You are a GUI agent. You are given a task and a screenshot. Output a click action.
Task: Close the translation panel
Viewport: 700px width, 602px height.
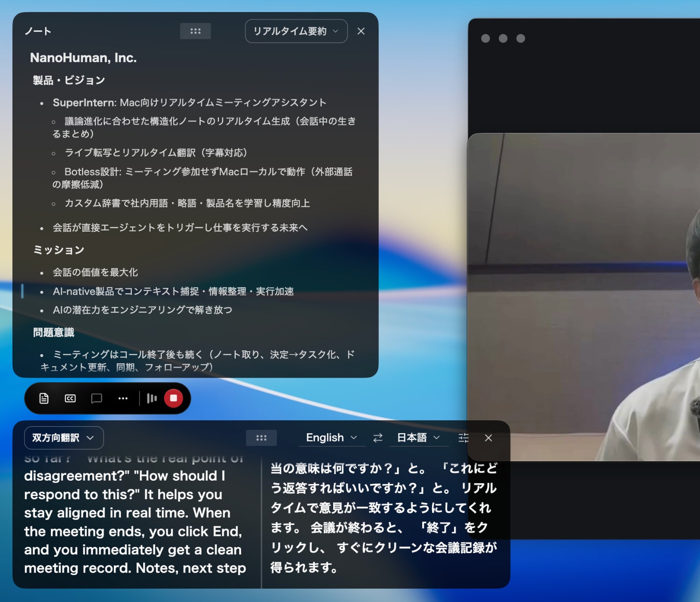[489, 438]
